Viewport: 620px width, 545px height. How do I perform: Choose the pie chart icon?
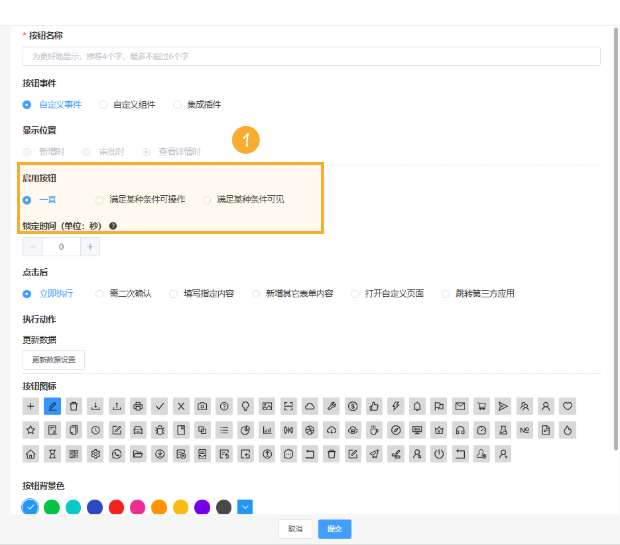tap(246, 430)
